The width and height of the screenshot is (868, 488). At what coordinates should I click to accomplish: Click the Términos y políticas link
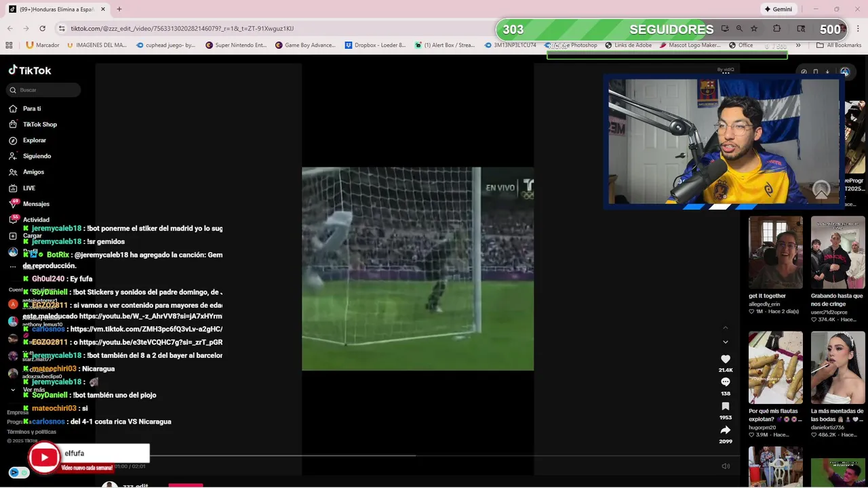[31, 432]
